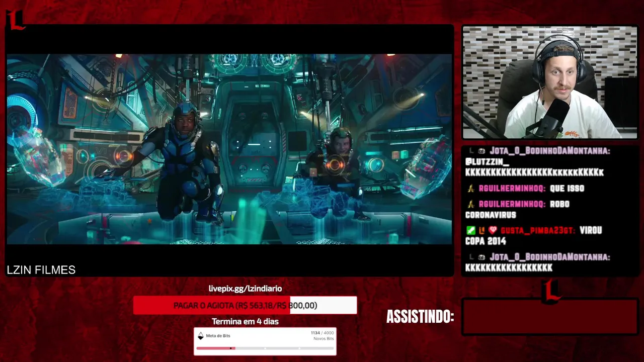Open the livepix.gg/lzindiario link

pyautogui.click(x=245, y=289)
